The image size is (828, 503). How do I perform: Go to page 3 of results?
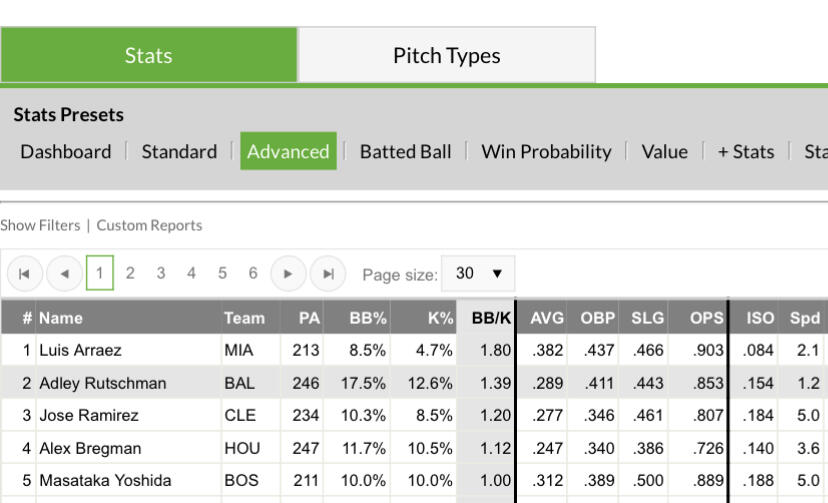click(x=160, y=273)
